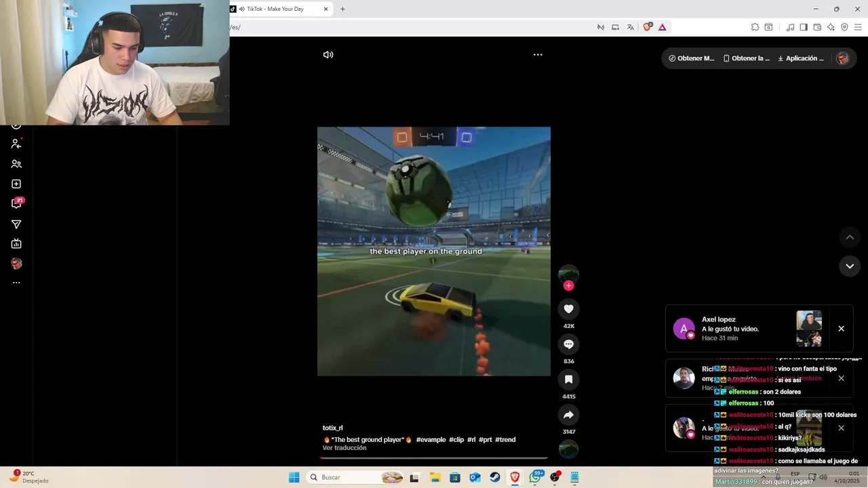Pause the Rocket League video by clicking it
This screenshot has height=488, width=868.
[x=434, y=251]
